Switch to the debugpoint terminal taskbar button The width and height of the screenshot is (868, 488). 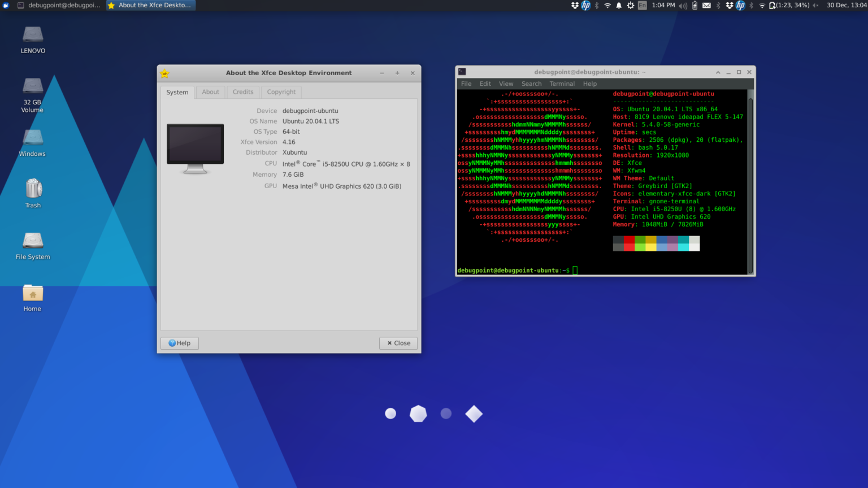pyautogui.click(x=59, y=5)
